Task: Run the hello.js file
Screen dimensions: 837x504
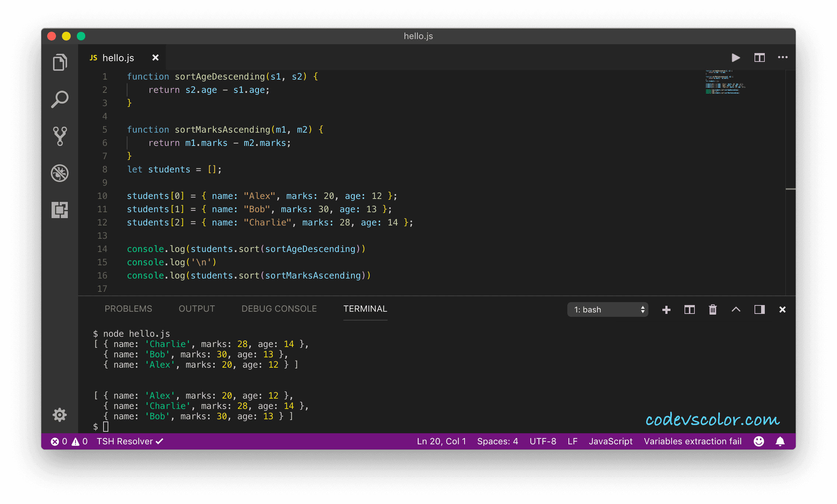Action: point(735,57)
